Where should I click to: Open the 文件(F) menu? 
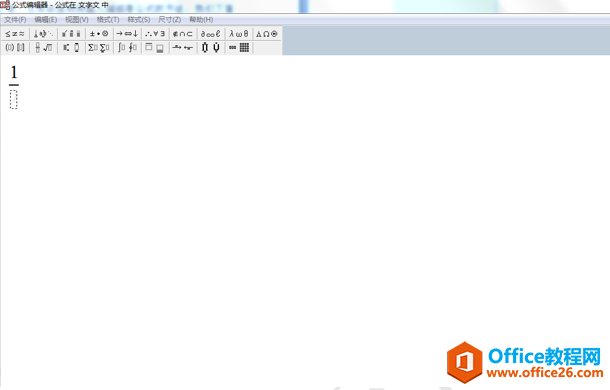15,19
